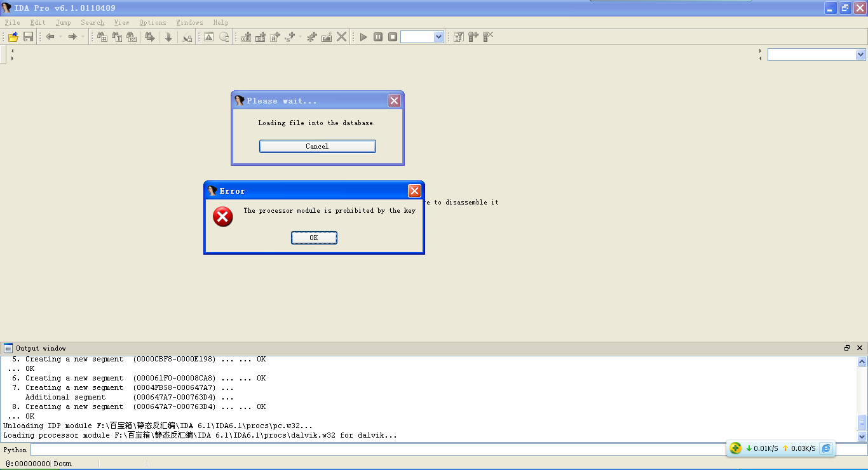The height and width of the screenshot is (470, 868).
Task: Pause the process with the pause button
Action: pyautogui.click(x=378, y=37)
